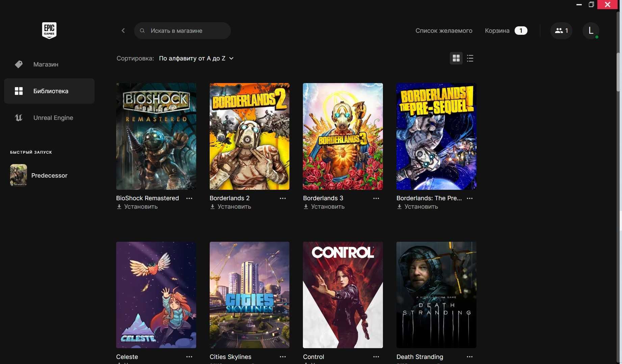Launch Predecessor from quick launch
The image size is (622, 364).
click(x=49, y=176)
